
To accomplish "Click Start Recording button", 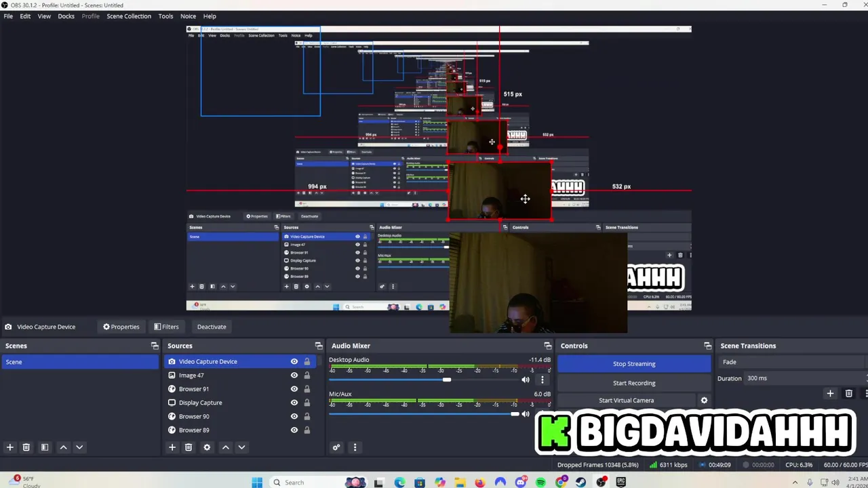I will coord(634,383).
